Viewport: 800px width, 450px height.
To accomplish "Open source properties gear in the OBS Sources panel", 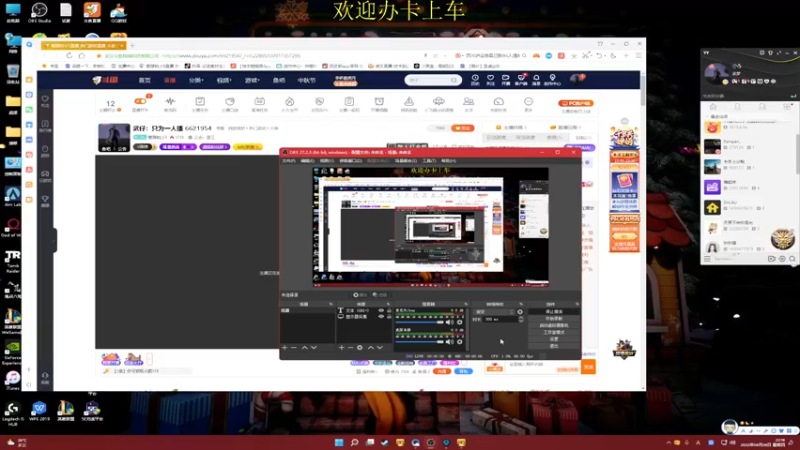I will click(x=360, y=347).
